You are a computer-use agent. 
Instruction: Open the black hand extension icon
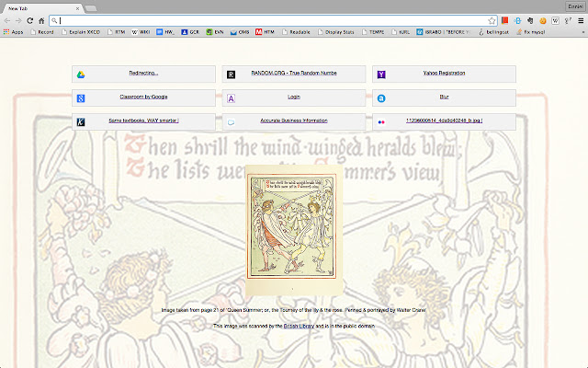click(530, 20)
